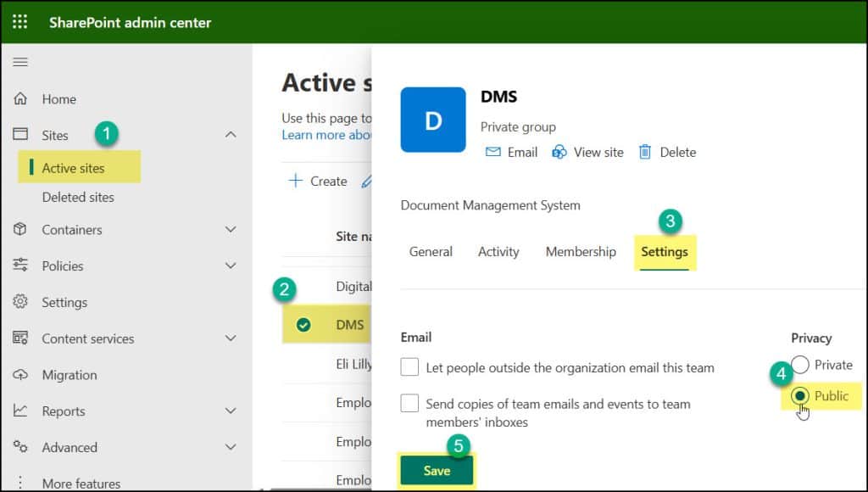Collapse the Sites section chevron

(231, 135)
